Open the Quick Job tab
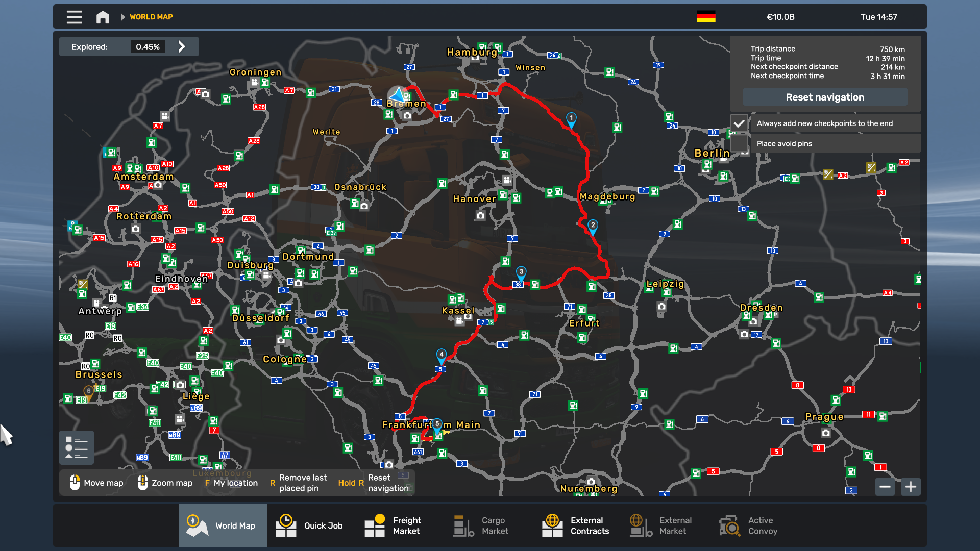980x551 pixels. pos(311,525)
